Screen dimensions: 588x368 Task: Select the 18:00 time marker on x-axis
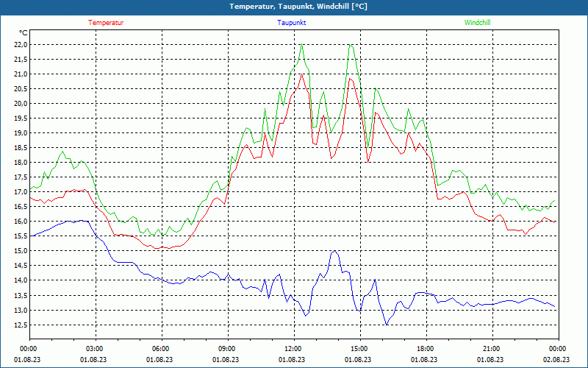426,349
